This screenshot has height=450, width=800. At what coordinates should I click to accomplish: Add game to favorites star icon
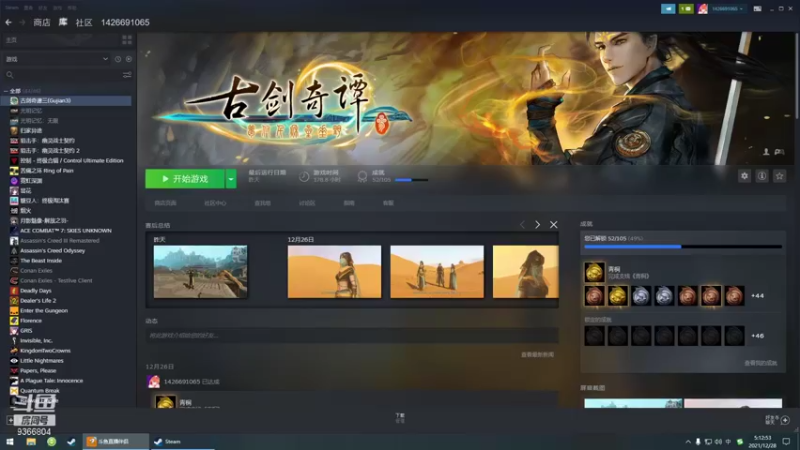point(780,176)
